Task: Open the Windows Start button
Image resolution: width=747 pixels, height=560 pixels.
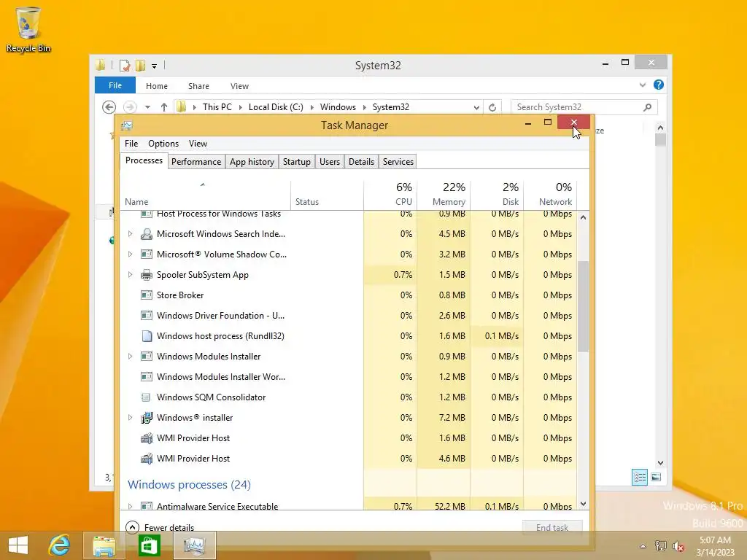Action: 18,545
